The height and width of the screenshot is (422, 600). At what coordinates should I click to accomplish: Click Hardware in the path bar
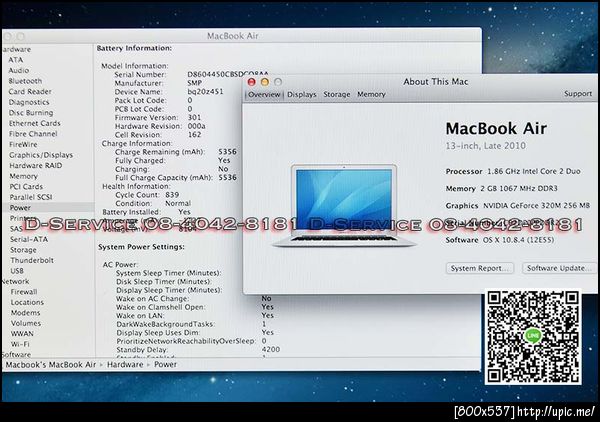[x=125, y=365]
